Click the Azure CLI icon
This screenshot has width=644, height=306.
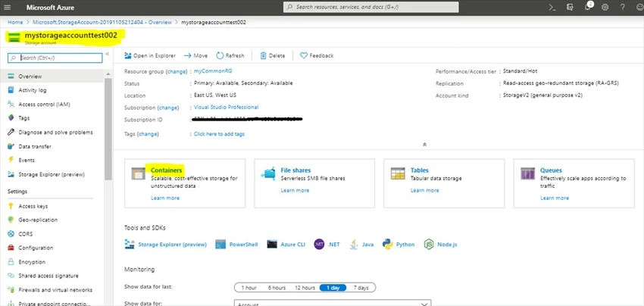pos(272,245)
